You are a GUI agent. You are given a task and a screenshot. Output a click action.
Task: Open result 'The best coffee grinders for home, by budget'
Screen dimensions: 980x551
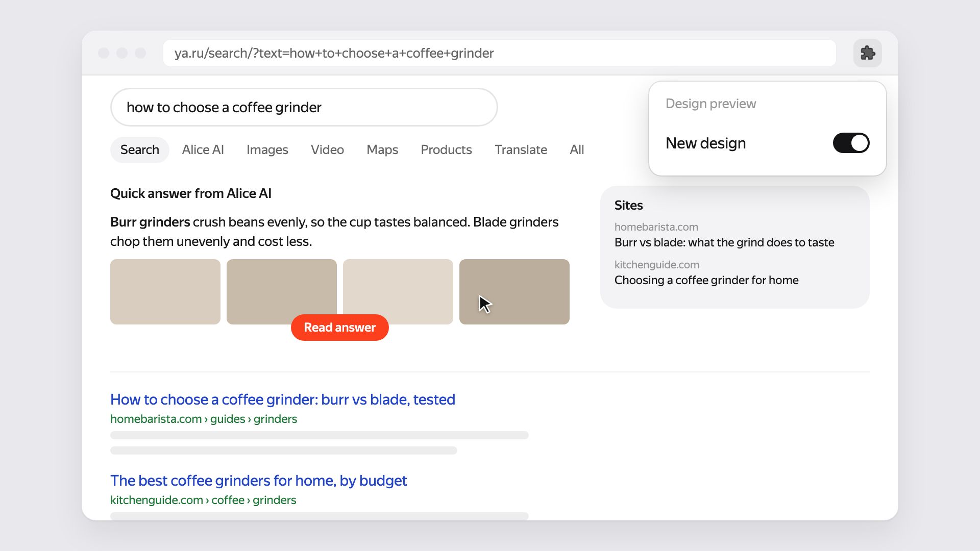tap(259, 481)
